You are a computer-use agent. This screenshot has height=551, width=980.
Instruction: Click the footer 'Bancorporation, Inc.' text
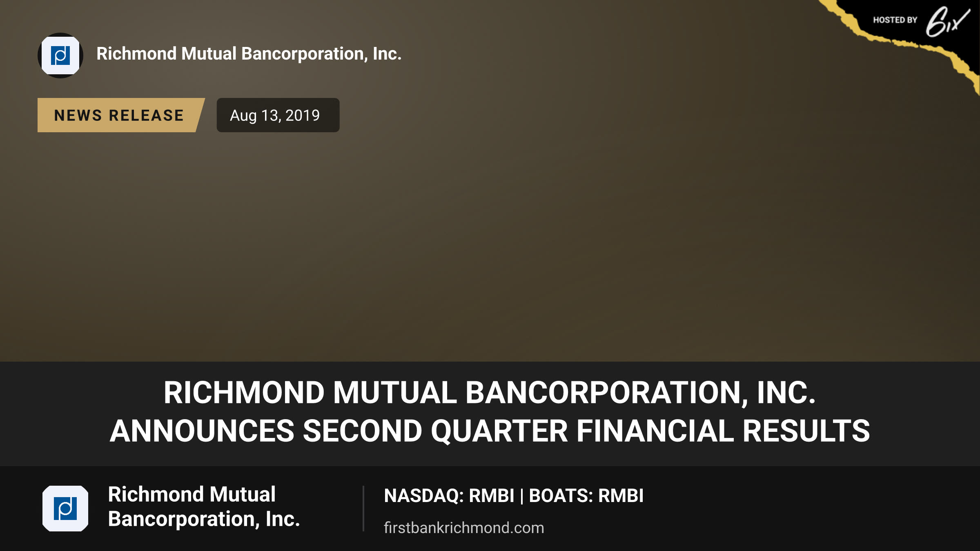(x=204, y=519)
